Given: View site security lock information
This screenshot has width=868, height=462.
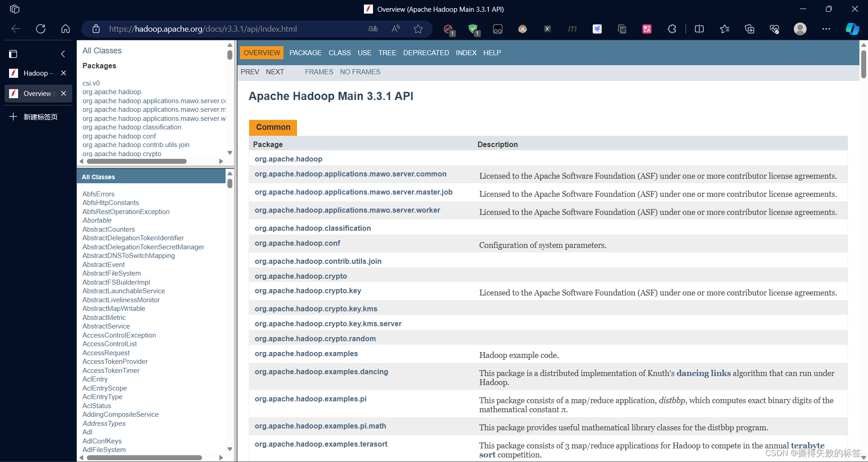Looking at the screenshot, I should (96, 29).
